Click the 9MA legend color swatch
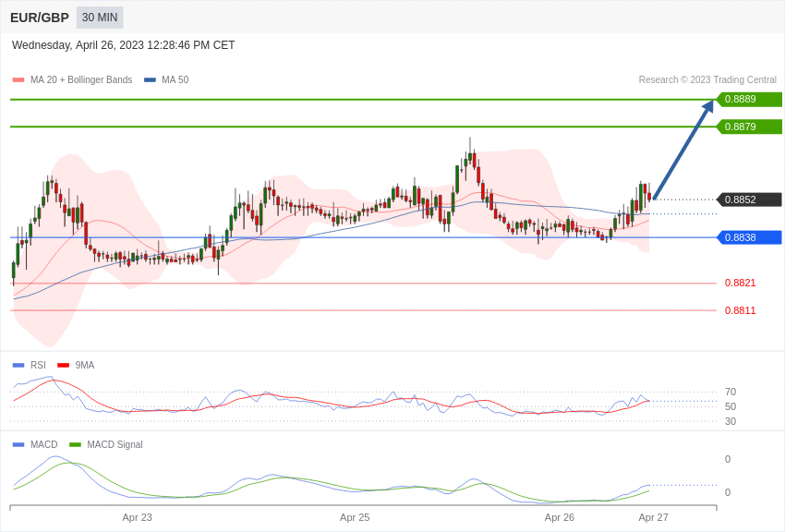Viewport: 785px width, 532px height. tap(63, 366)
